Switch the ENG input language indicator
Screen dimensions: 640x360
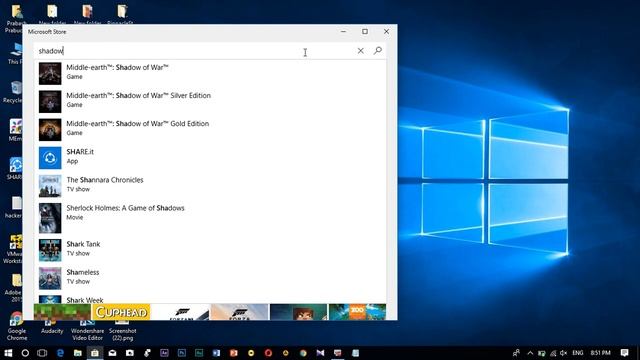pyautogui.click(x=578, y=353)
